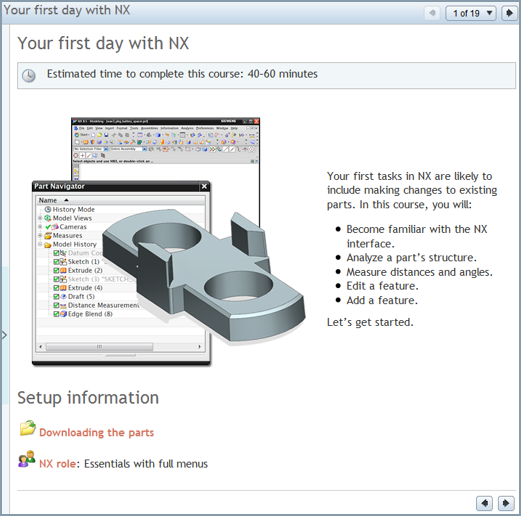Image resolution: width=521 pixels, height=516 pixels.
Task: Toggle checkbox for Sketch (1) feature
Action: point(56,262)
